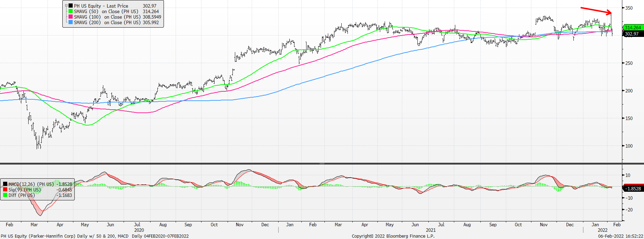Viewport: 644px width, 239px height.
Task: Select 'SMAVG (200) on Close' legend entry
Action: tap(107, 22)
